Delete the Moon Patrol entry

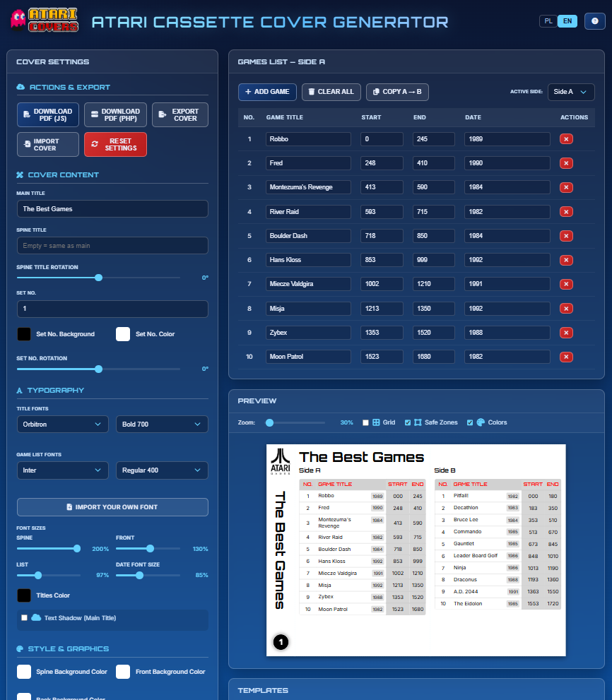click(565, 357)
